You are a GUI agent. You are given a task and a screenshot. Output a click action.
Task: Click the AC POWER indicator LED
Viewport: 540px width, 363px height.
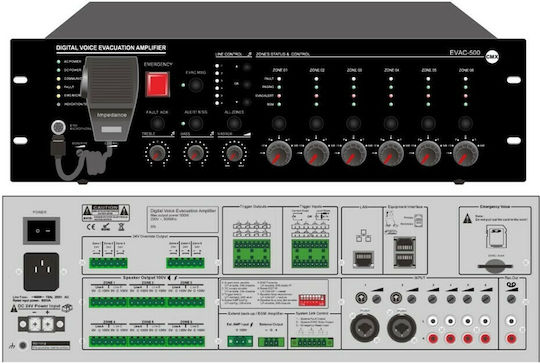59,62
